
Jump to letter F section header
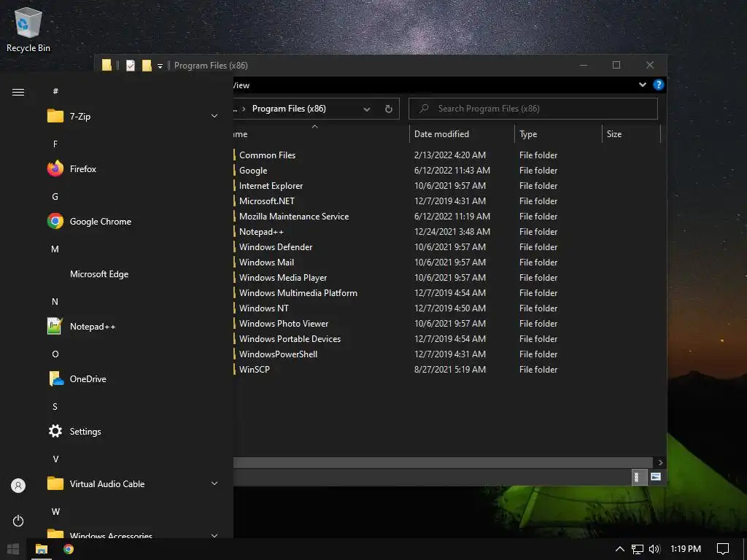pyautogui.click(x=55, y=144)
